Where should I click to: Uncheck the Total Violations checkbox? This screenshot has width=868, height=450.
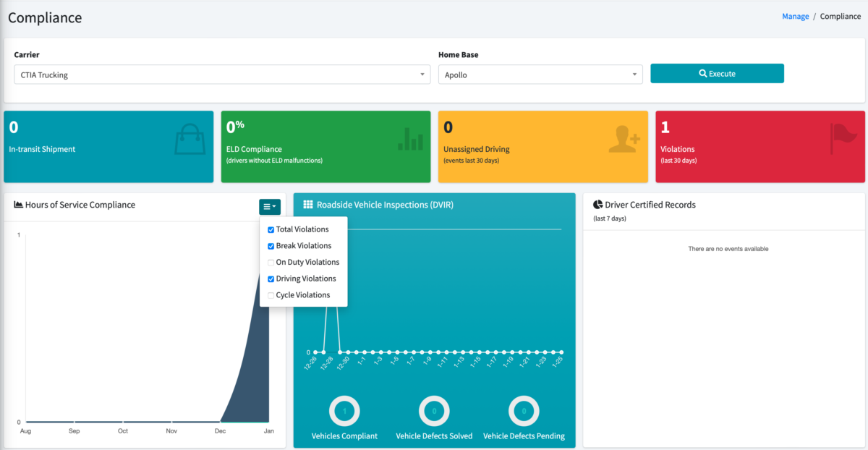point(271,229)
